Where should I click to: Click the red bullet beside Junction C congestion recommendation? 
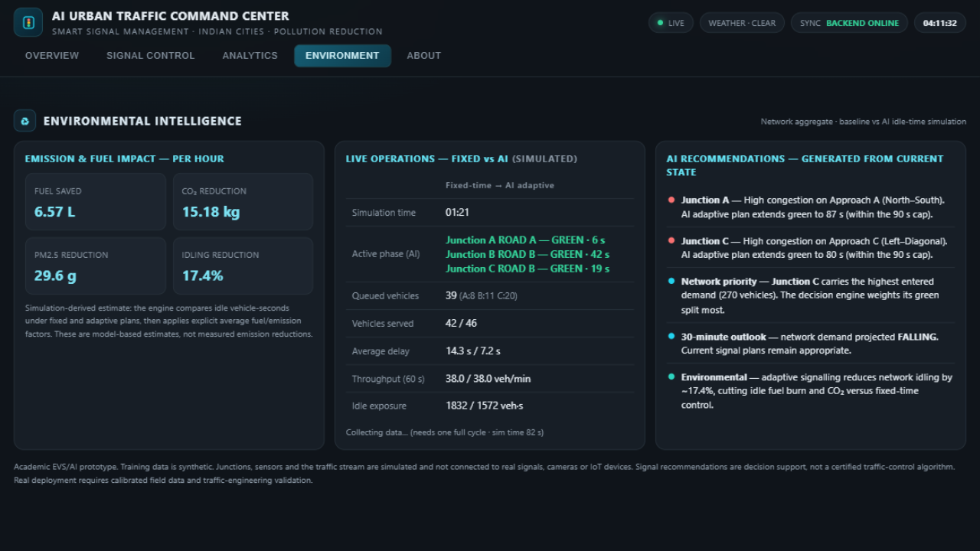pyautogui.click(x=671, y=240)
